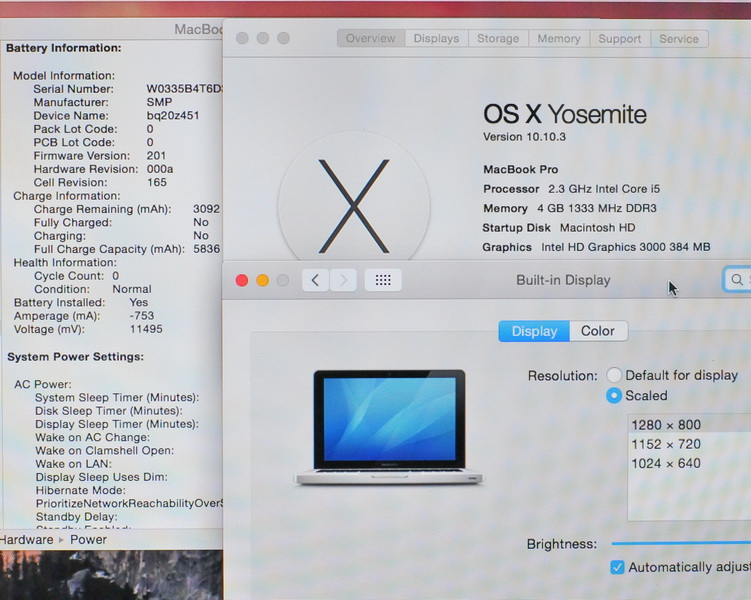Select the Serial Number value W0335B4T6D
The image size is (751, 600).
pos(184,89)
